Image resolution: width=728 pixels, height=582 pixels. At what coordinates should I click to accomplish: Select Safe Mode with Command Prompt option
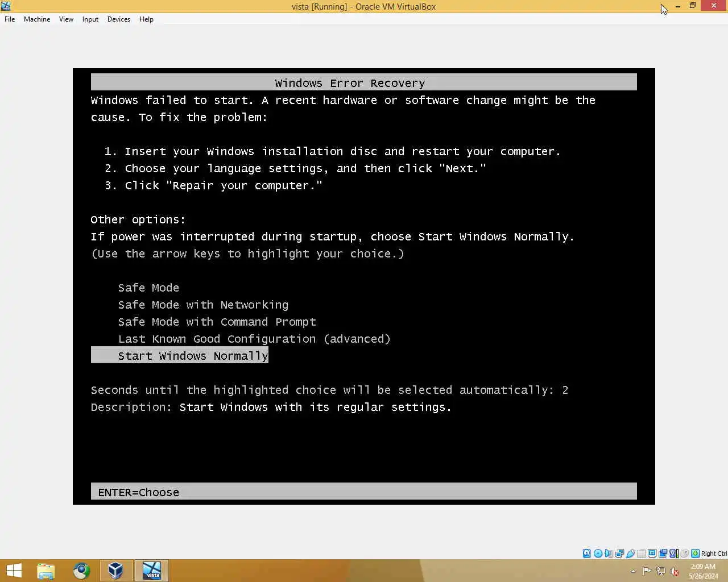pos(217,322)
